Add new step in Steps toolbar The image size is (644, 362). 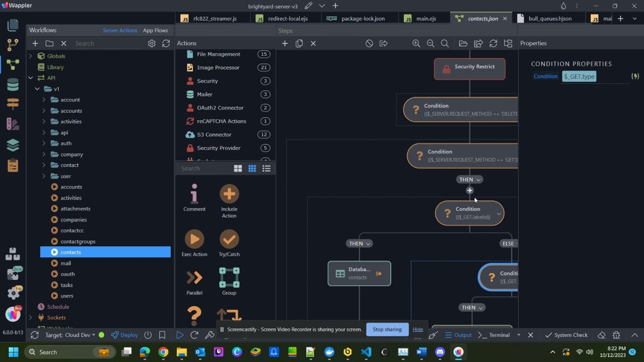(285, 44)
